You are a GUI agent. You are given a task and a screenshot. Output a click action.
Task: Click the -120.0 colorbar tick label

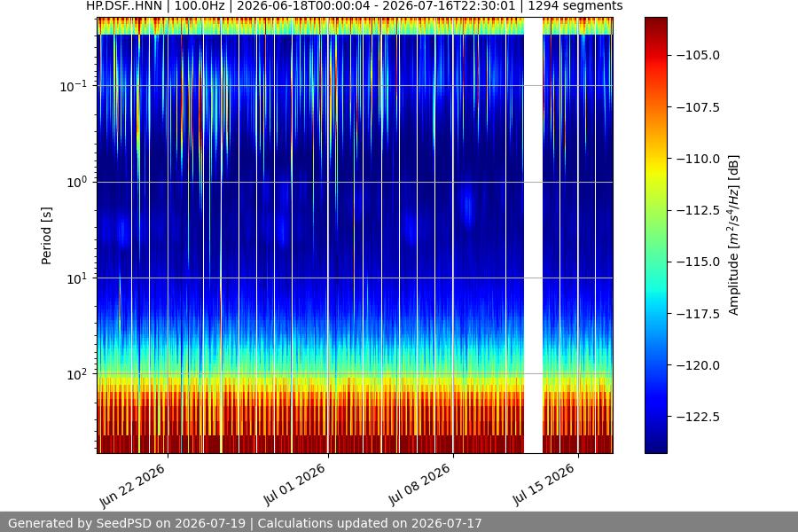(x=699, y=365)
